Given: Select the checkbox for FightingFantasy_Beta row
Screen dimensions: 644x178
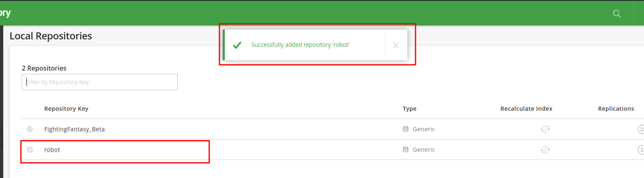Looking at the screenshot, I should (30, 129).
